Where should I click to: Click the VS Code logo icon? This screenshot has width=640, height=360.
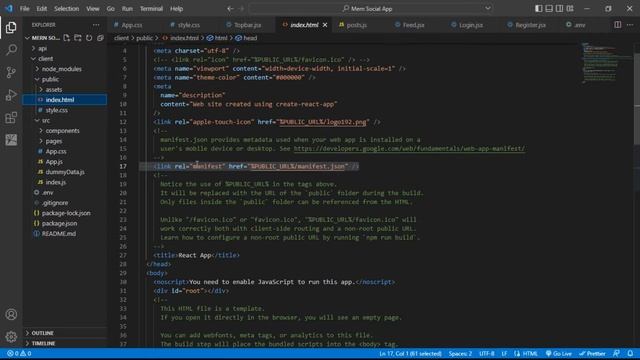9,8
